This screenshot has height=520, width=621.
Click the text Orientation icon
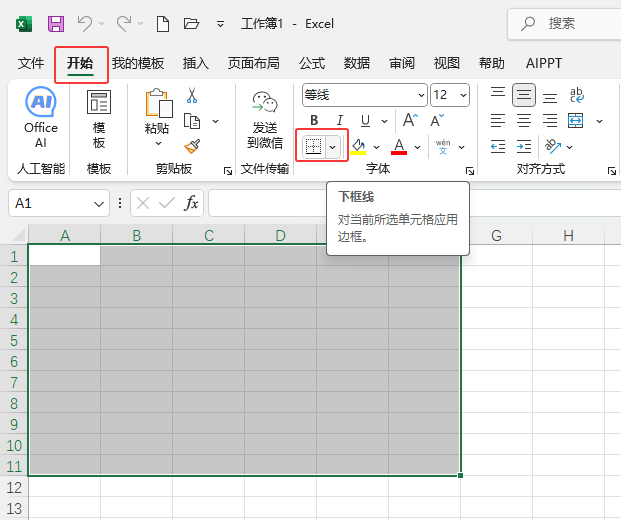553,147
